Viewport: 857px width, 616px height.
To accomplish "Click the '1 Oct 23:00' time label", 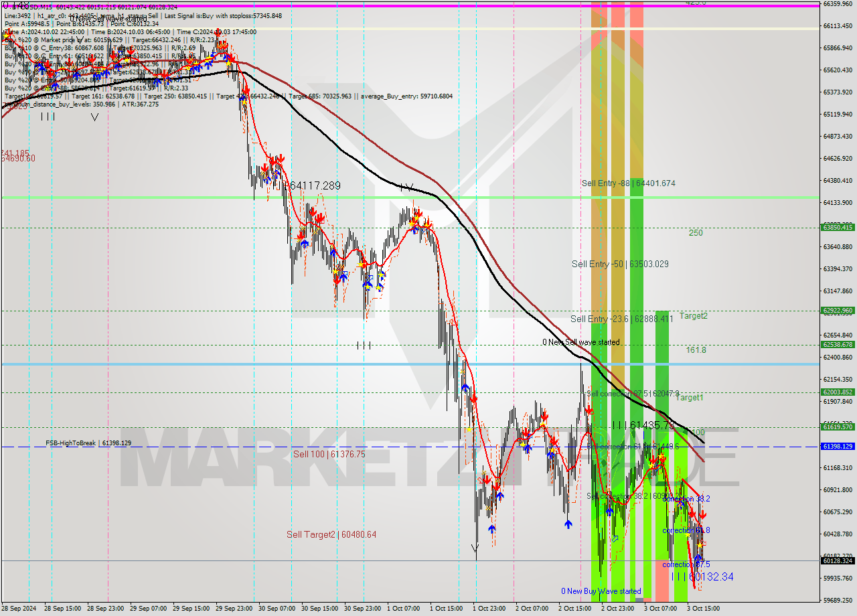I will coord(489,609).
